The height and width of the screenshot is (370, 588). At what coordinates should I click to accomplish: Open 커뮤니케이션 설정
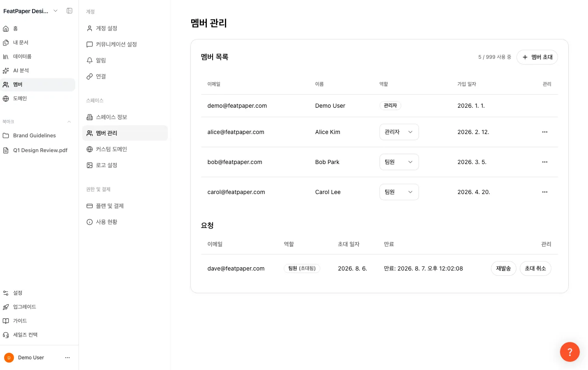coord(125,44)
